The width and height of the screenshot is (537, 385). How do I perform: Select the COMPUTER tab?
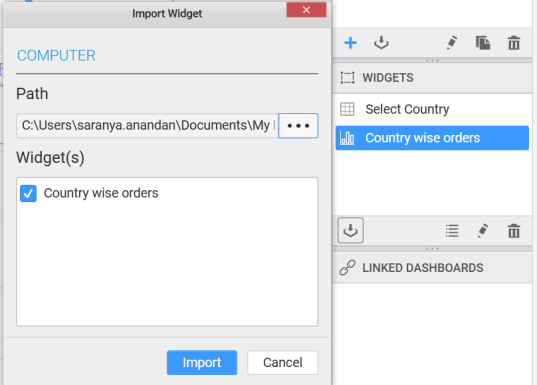pos(56,55)
